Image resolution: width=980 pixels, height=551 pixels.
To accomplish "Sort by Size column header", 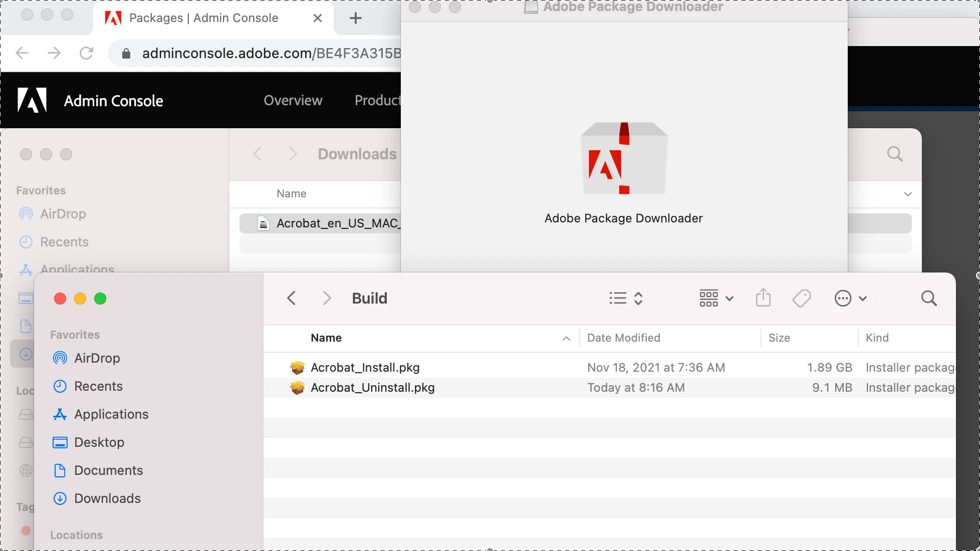I will coord(779,338).
